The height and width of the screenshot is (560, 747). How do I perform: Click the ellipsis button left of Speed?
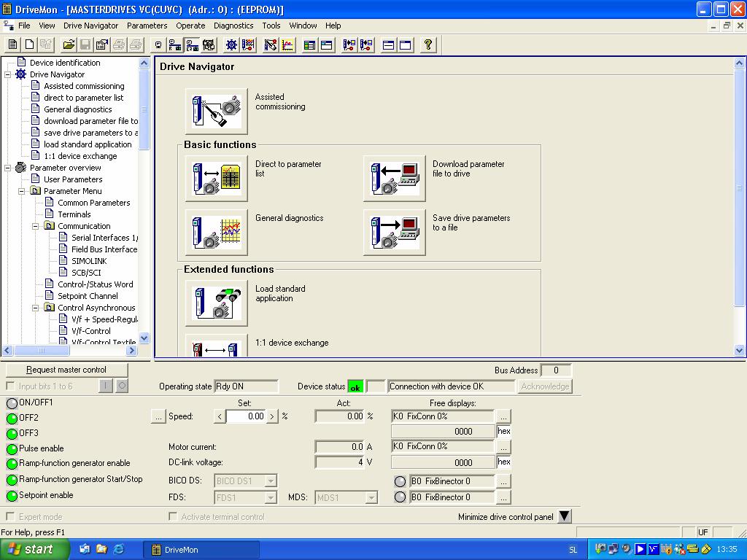(158, 416)
